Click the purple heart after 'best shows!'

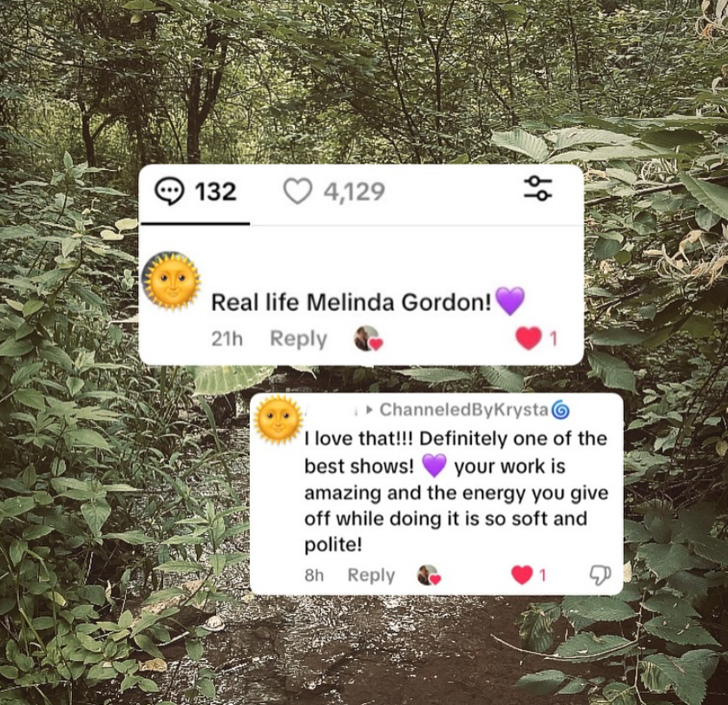434,466
